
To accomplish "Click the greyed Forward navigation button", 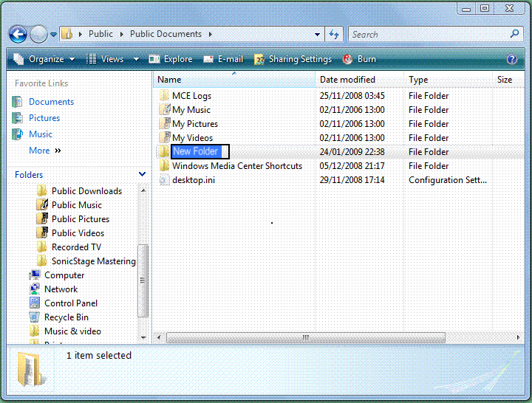I will point(38,34).
